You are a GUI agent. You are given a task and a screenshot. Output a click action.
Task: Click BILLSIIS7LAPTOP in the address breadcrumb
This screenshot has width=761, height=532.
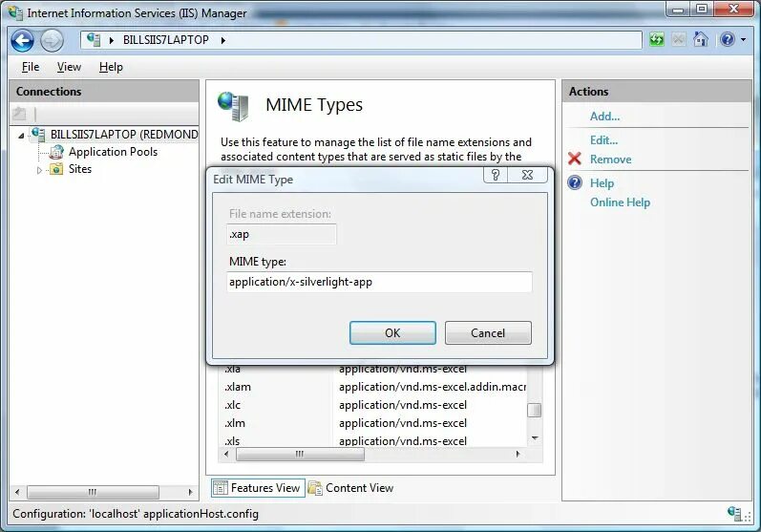pos(165,40)
